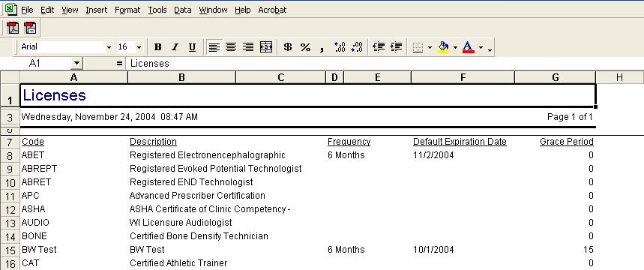Open the Format menu
The width and height of the screenshot is (644, 270).
(x=127, y=10)
